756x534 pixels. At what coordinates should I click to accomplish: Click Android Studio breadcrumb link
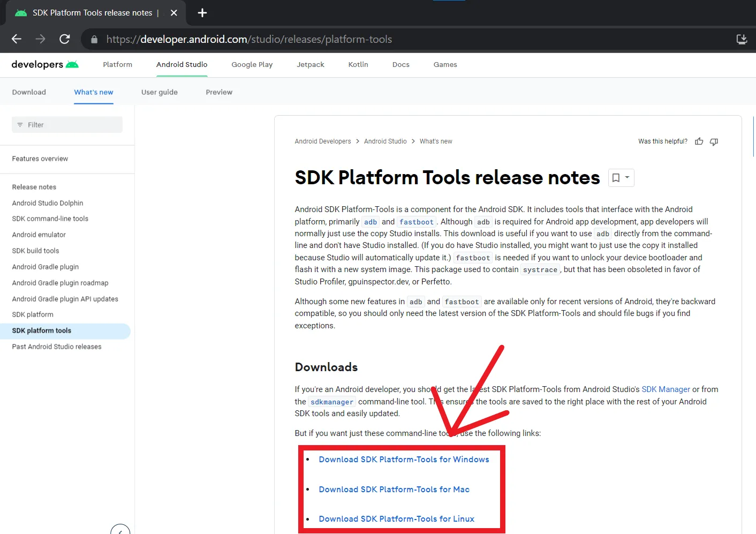point(385,141)
